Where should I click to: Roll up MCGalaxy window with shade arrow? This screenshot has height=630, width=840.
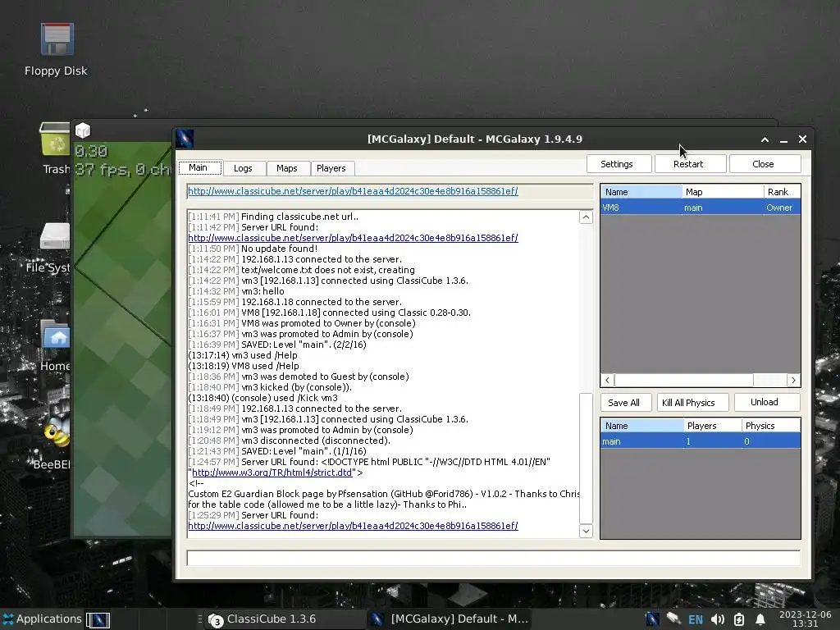click(765, 139)
